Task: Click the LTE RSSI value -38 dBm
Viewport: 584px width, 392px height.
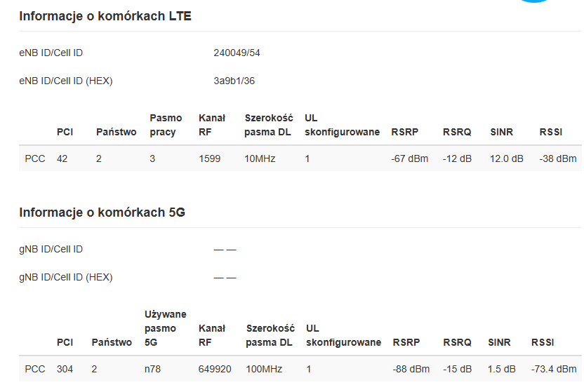Action: (557, 158)
